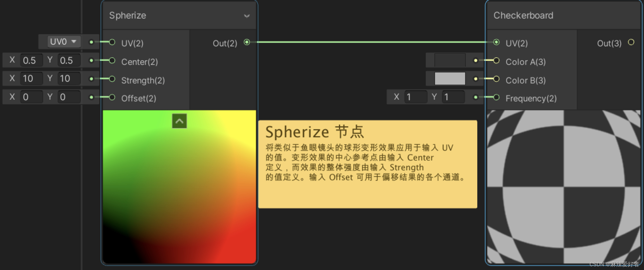Click the Center slot connector dot
Screen dimensions: 644x270
coord(91,61)
